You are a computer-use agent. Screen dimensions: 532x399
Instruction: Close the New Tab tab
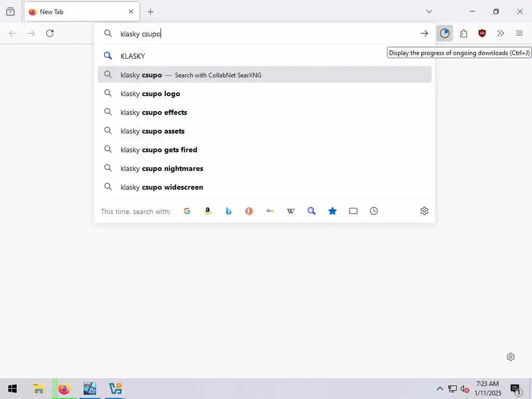click(x=131, y=11)
